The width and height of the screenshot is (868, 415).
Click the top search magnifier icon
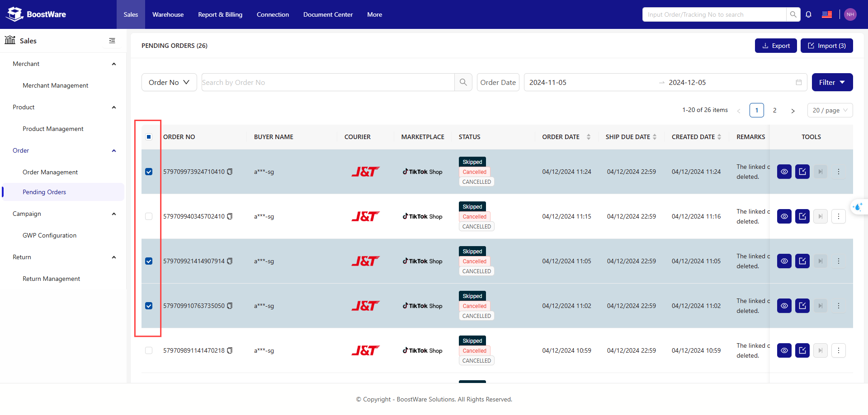click(793, 14)
